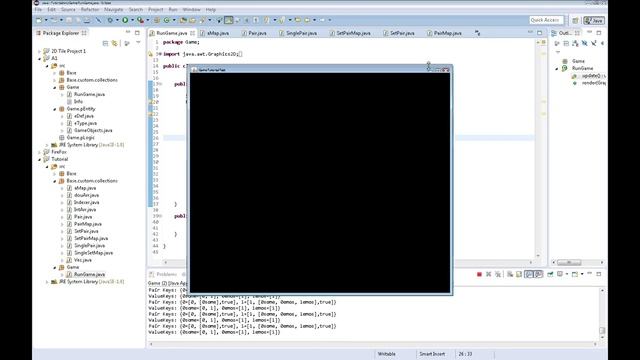
Task: Switch to the PairMap.java editor tab
Action: pyautogui.click(x=444, y=33)
